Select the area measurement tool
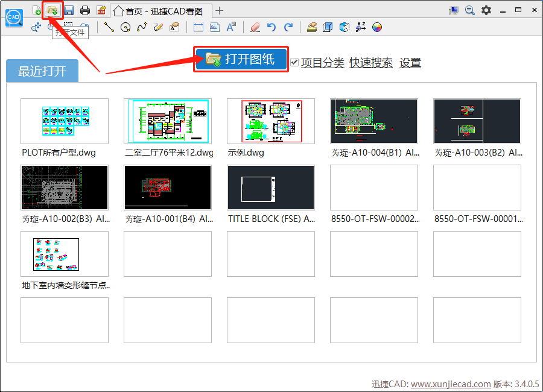The width and height of the screenshot is (543, 392). click(x=215, y=27)
